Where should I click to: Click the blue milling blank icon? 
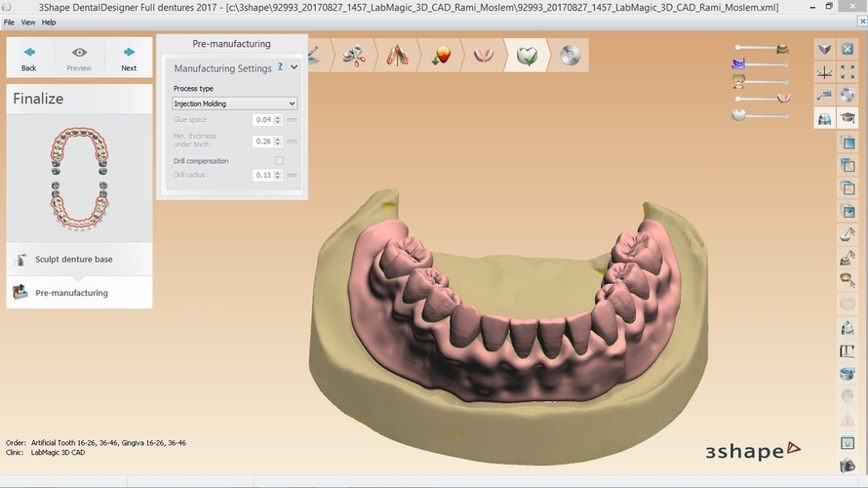click(848, 374)
